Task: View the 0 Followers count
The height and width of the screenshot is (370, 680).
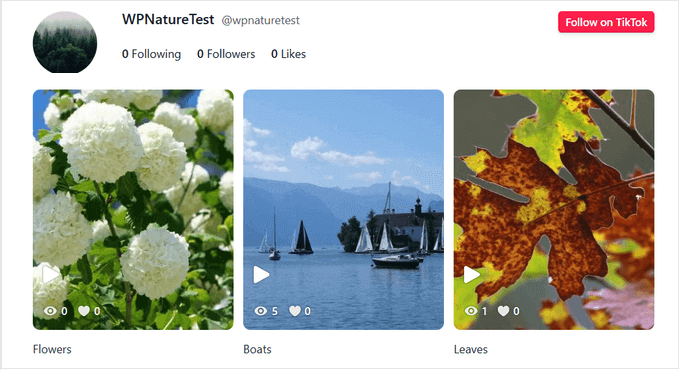Action: [226, 54]
